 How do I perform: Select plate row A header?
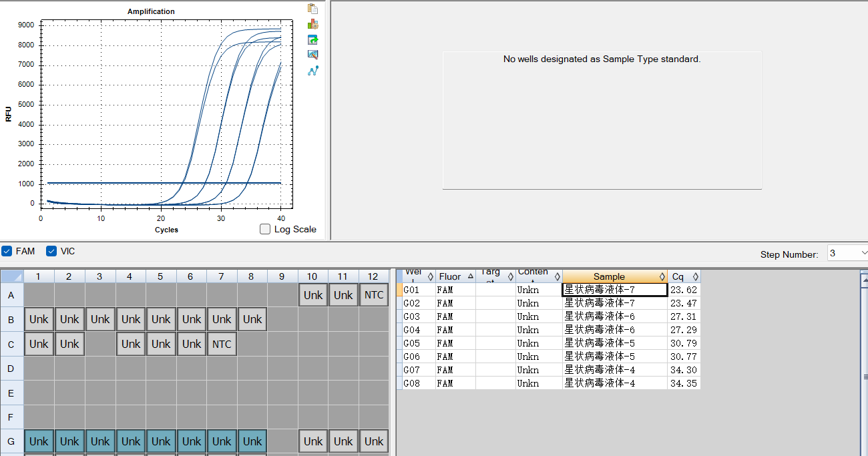(x=12, y=294)
